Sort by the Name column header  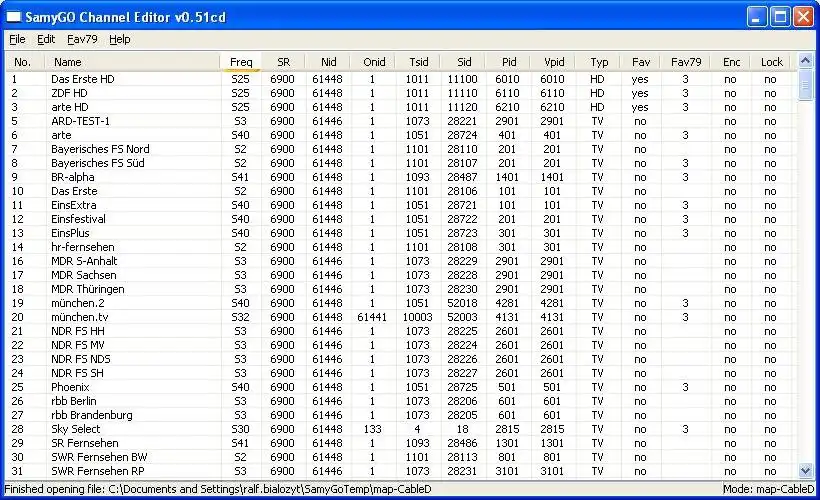(133, 62)
